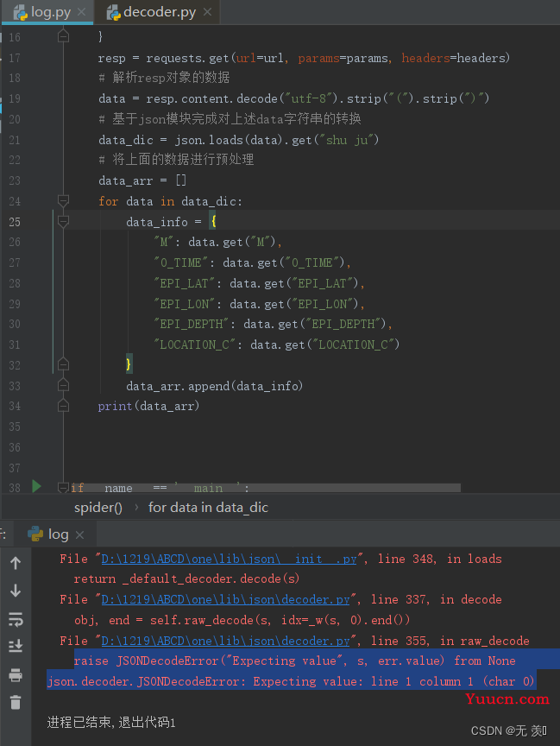Click the horizontal scrollbar of the editor
Viewport: 560px width, 746px height.
265,488
